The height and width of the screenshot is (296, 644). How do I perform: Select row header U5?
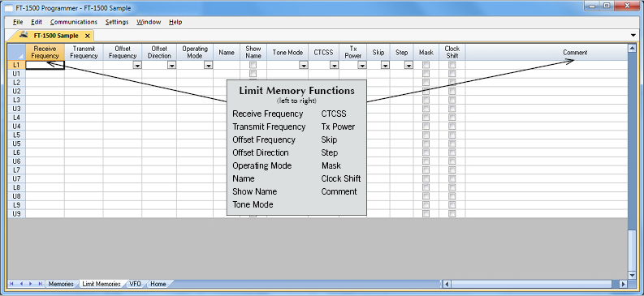(16, 144)
